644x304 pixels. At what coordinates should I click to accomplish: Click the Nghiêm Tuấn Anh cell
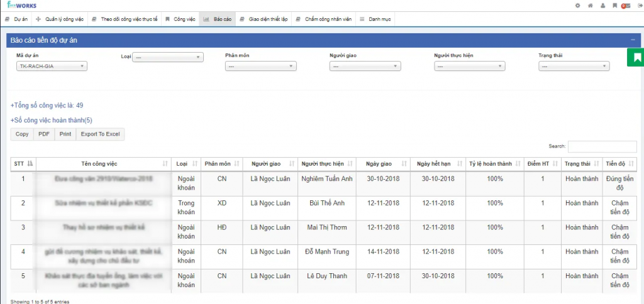point(327,184)
